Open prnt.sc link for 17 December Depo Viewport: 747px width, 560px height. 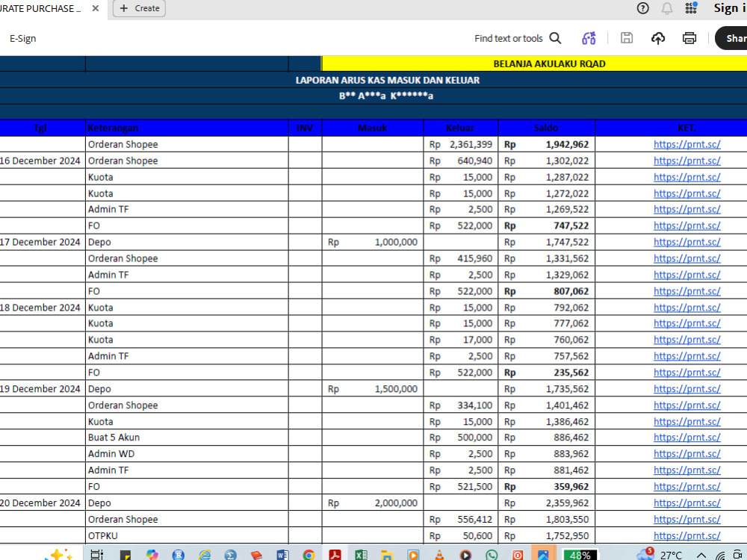[x=686, y=242]
